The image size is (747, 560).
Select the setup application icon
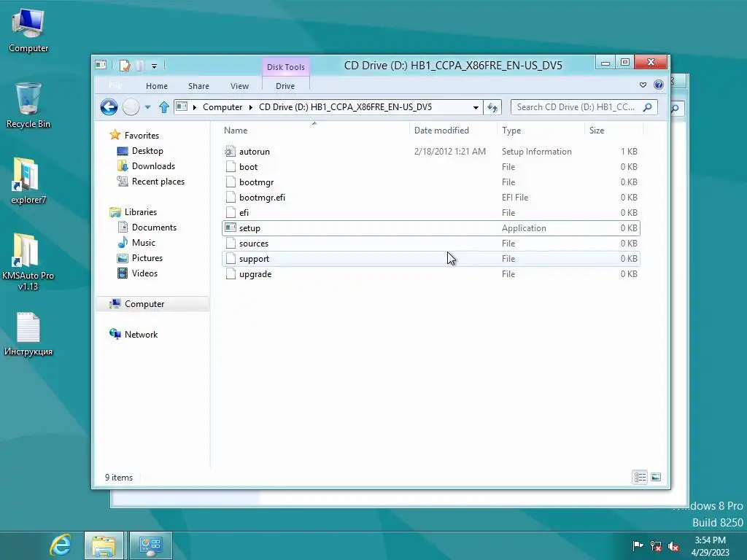tap(231, 227)
